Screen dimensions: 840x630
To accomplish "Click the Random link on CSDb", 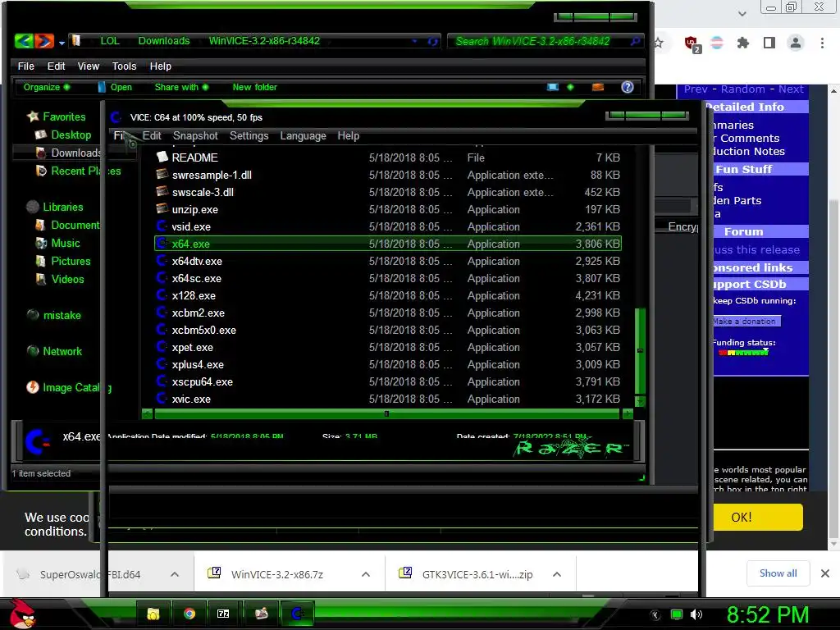I will (742, 89).
